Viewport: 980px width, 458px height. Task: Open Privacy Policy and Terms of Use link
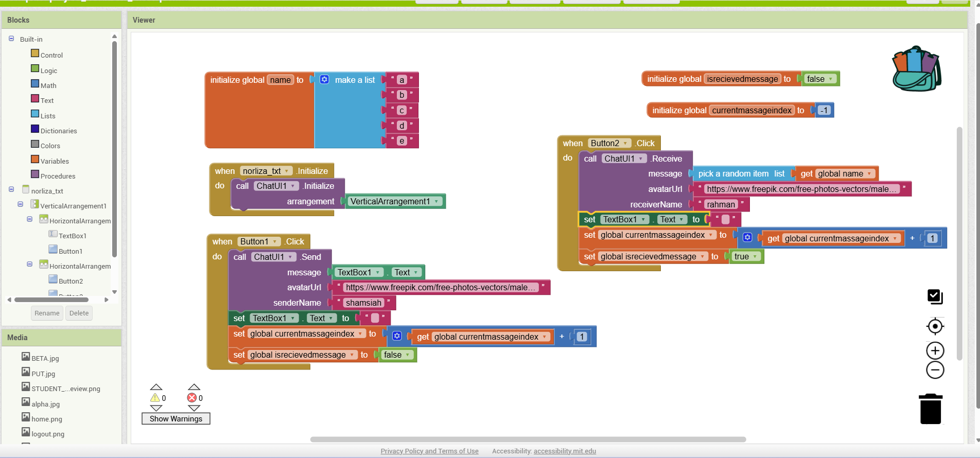pyautogui.click(x=429, y=451)
